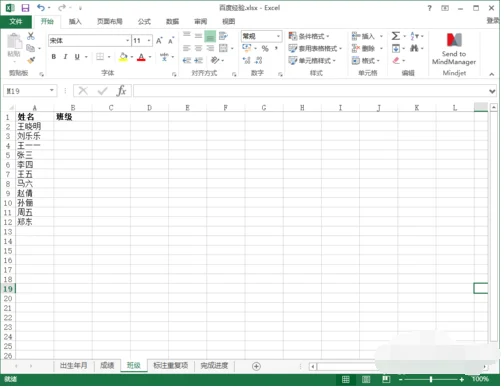Open the 标注重复项 sheet tab
Viewport: 504px width, 389px height.
coord(171,366)
